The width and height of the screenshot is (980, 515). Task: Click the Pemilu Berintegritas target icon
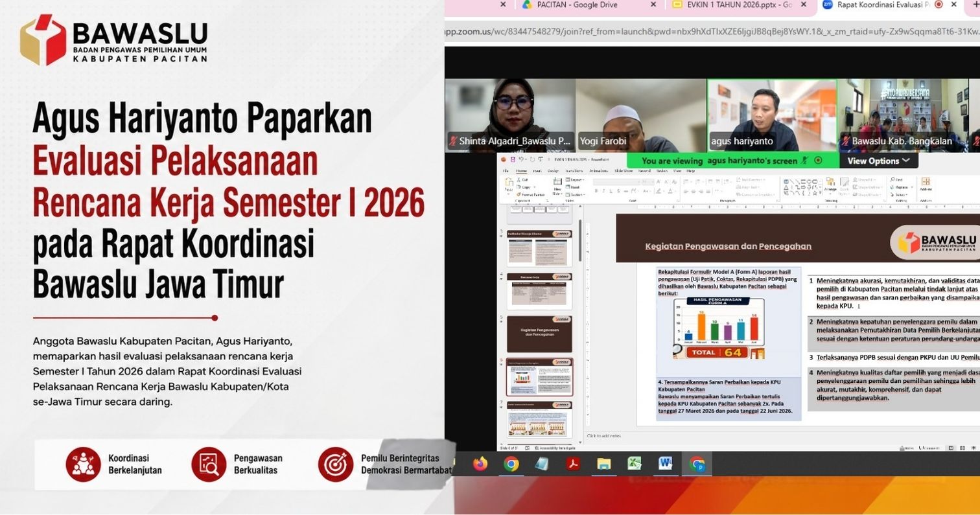click(335, 464)
